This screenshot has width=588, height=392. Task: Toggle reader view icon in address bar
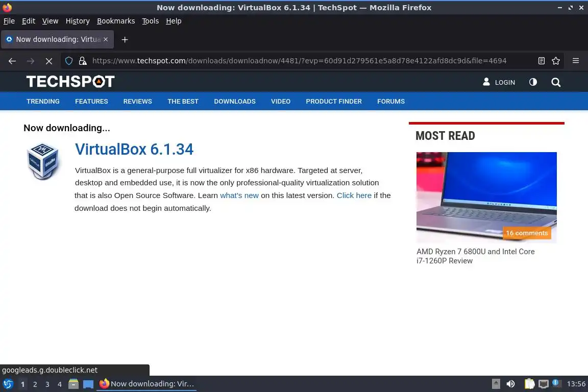(541, 61)
